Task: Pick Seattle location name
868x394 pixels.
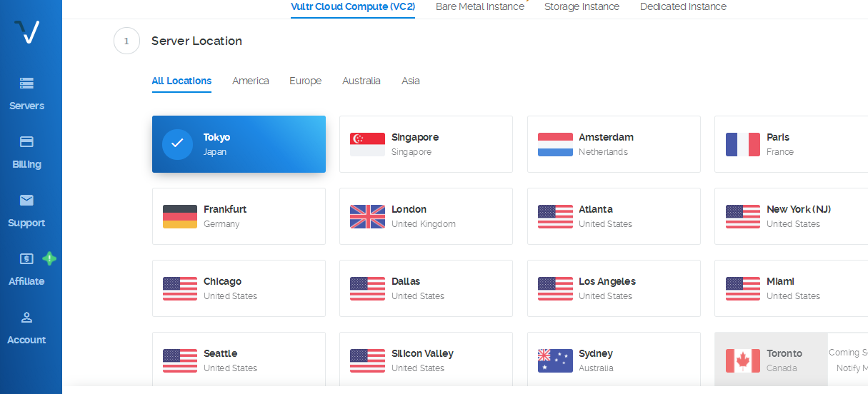Action: 220,353
